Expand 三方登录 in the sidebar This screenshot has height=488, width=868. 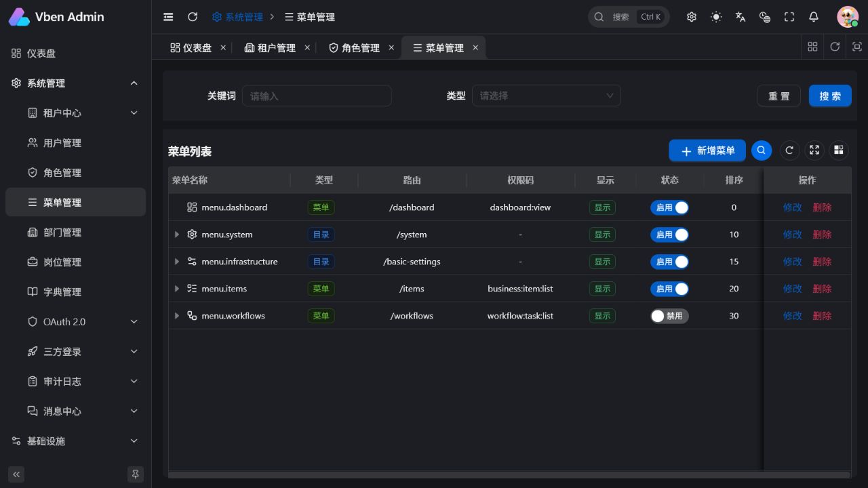[x=75, y=352]
